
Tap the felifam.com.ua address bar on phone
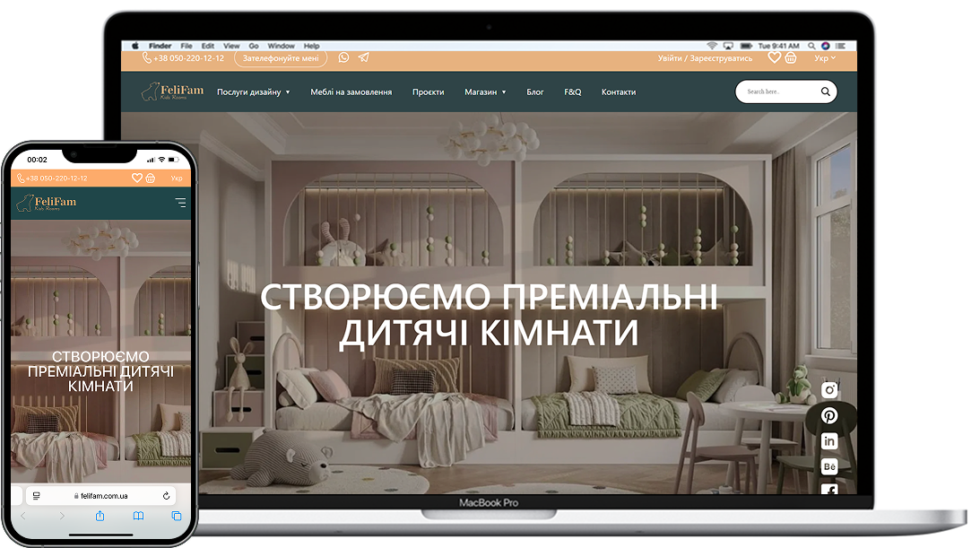tap(100, 495)
